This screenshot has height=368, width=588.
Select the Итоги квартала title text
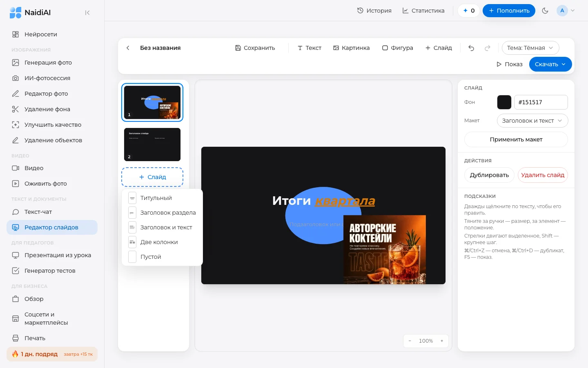324,201
